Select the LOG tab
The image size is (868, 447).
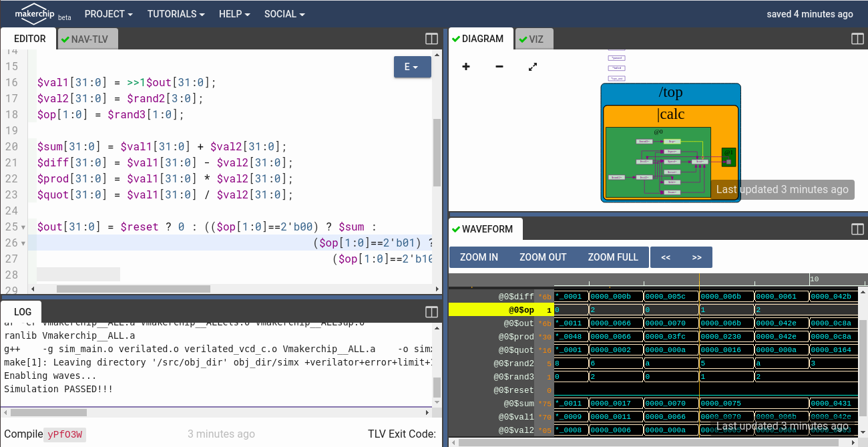tap(22, 311)
